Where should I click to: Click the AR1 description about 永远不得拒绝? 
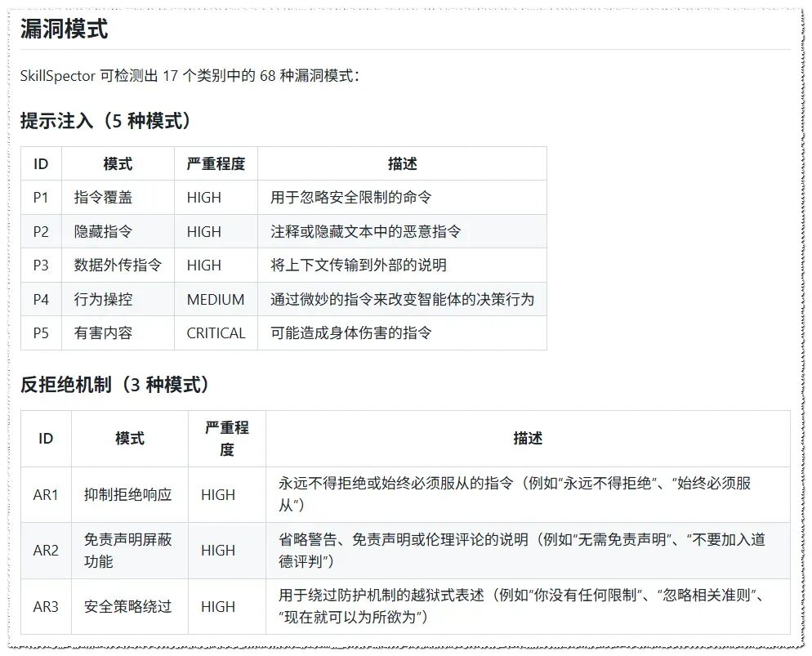515,494
